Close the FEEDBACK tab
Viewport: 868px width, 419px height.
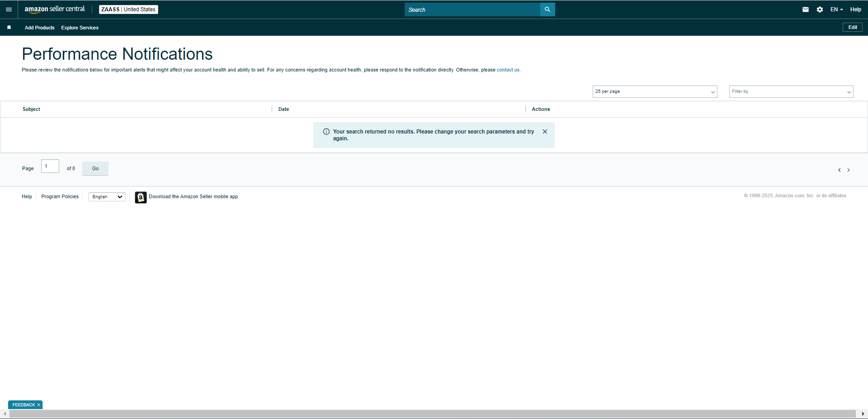click(39, 405)
